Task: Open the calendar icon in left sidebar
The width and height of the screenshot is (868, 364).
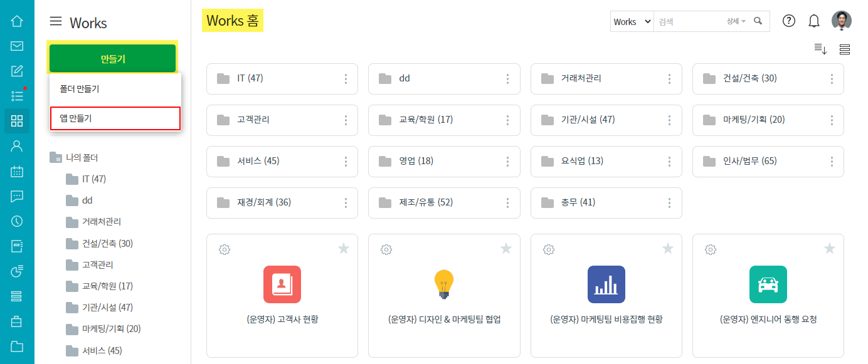Action: click(17, 171)
